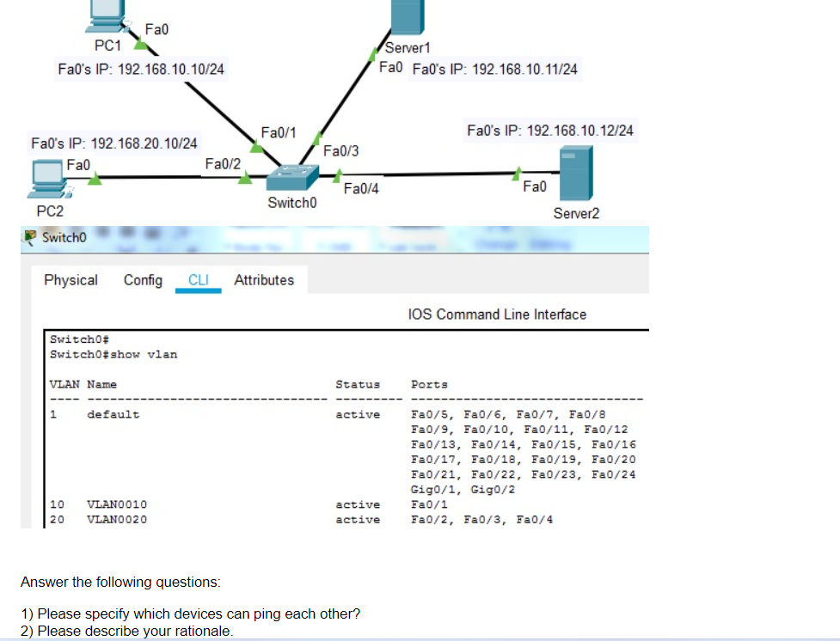
Task: Click the show vlan command line
Action: [x=113, y=355]
